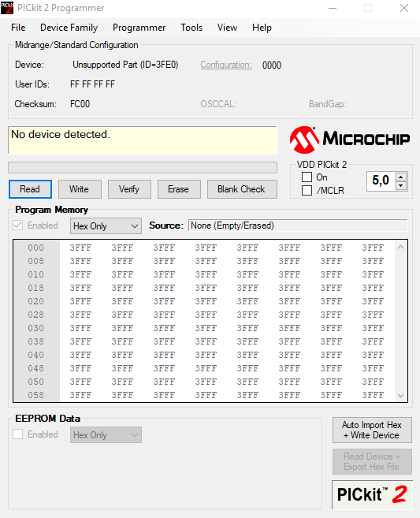Image resolution: width=420 pixels, height=518 pixels.
Task: Click the Erase button
Action: pyautogui.click(x=179, y=189)
